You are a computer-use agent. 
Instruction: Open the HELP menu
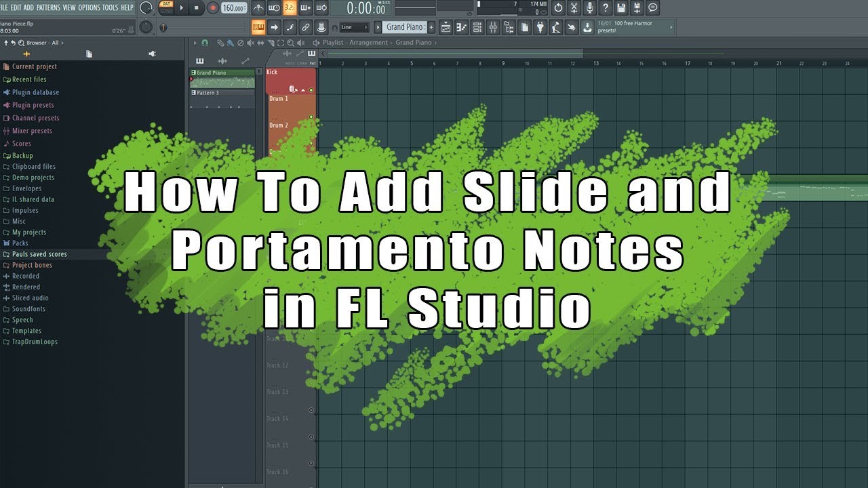click(127, 7)
